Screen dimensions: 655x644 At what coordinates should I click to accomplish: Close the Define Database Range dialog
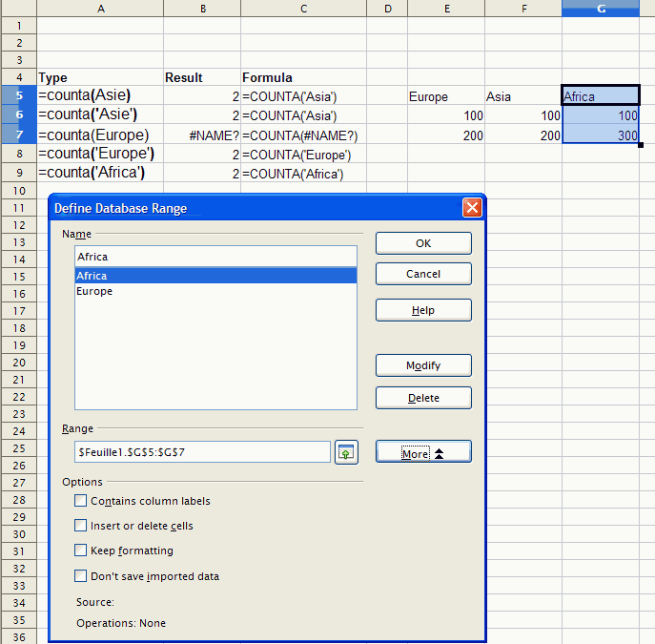(x=471, y=208)
